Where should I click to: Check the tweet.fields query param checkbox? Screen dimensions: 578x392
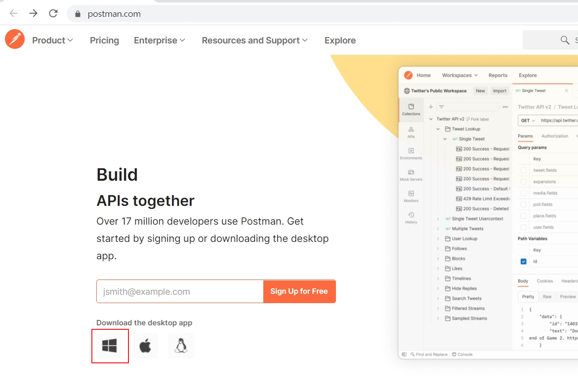point(524,170)
